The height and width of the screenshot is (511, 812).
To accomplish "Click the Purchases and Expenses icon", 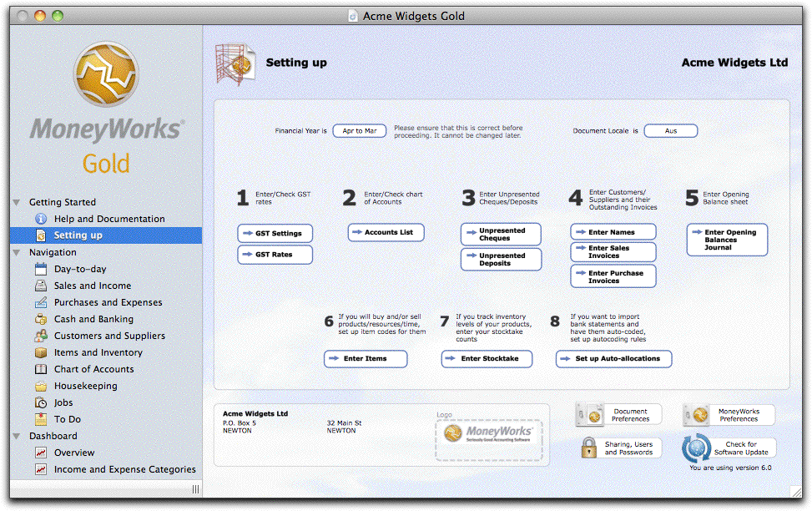I will [41, 302].
